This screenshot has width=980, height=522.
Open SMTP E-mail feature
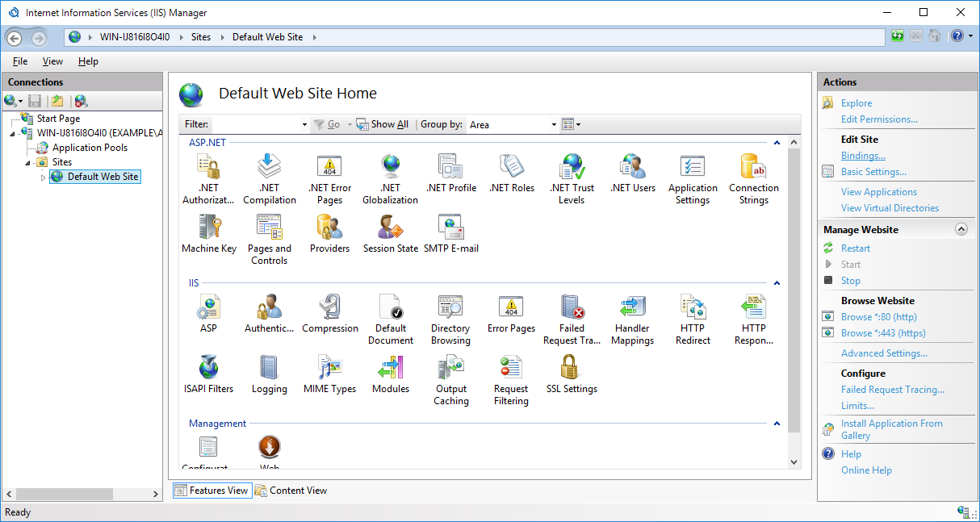pyautogui.click(x=450, y=234)
